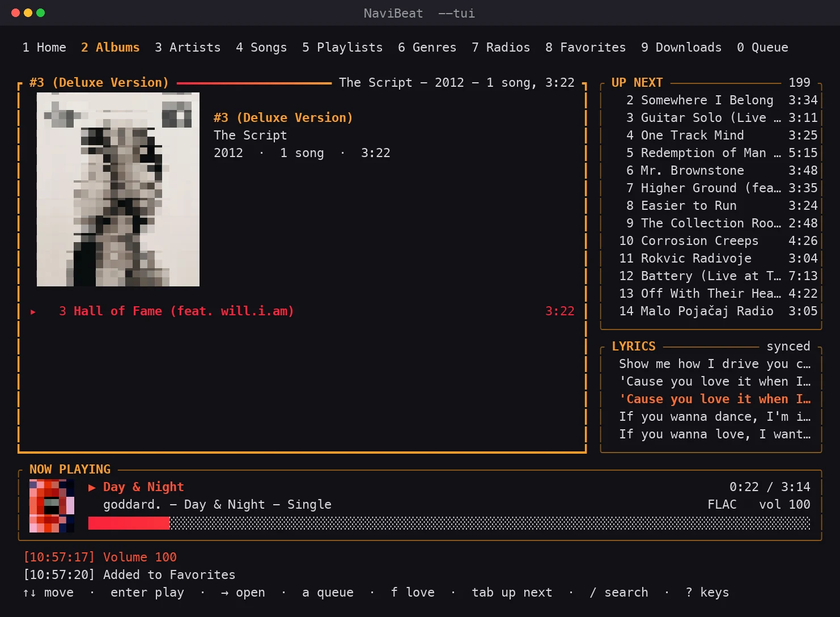Click the 'tab up next' shortcut hint
Image resolution: width=840 pixels, height=617 pixels.
pos(512,592)
